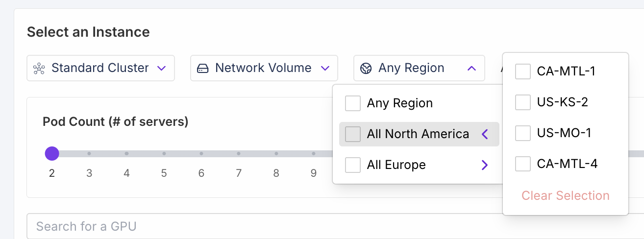This screenshot has width=644, height=239.
Task: Click the All Europe right chevron
Action: 485,165
